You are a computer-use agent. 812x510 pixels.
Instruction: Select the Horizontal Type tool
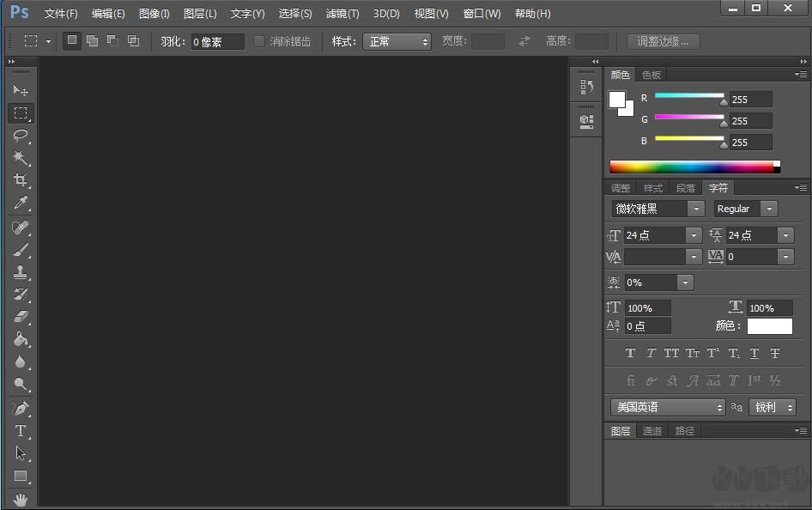[20, 431]
